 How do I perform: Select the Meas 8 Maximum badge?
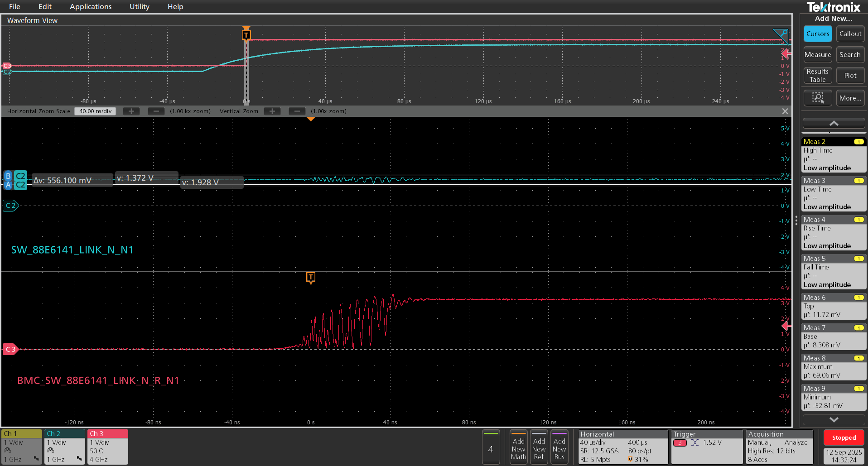pyautogui.click(x=834, y=367)
